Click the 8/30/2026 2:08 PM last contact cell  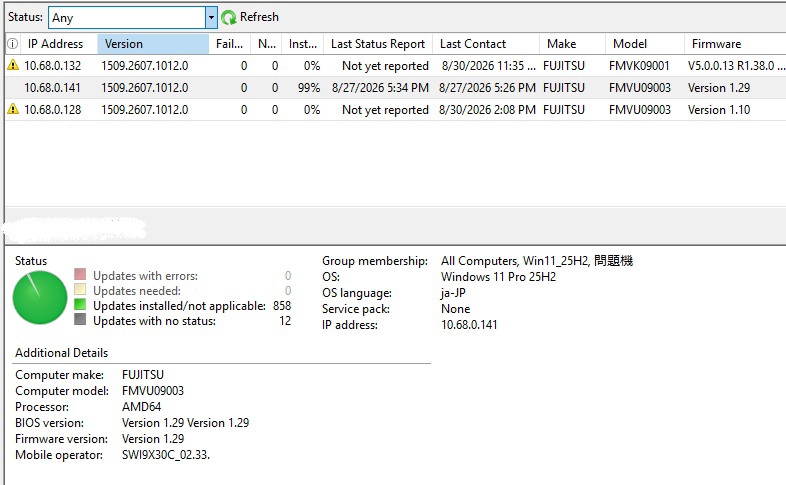point(487,110)
